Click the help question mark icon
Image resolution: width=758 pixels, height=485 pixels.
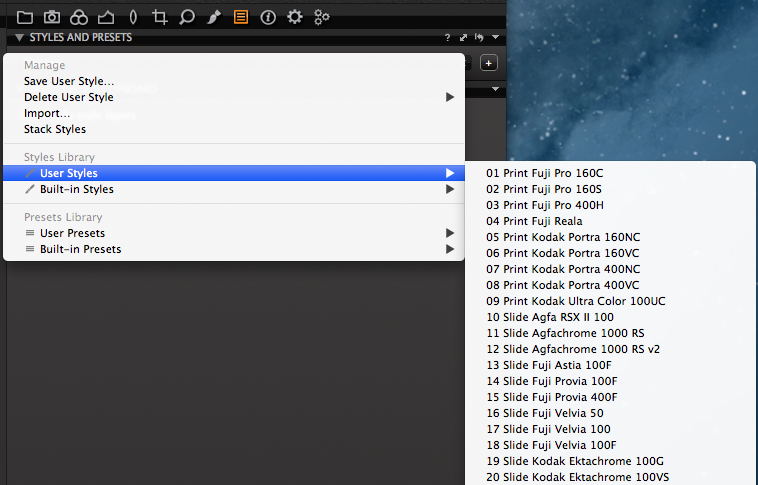tap(448, 38)
